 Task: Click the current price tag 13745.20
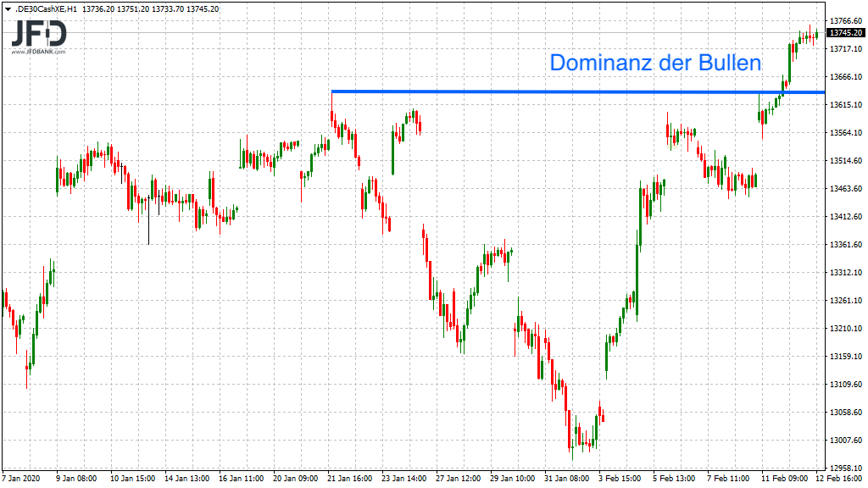[845, 32]
